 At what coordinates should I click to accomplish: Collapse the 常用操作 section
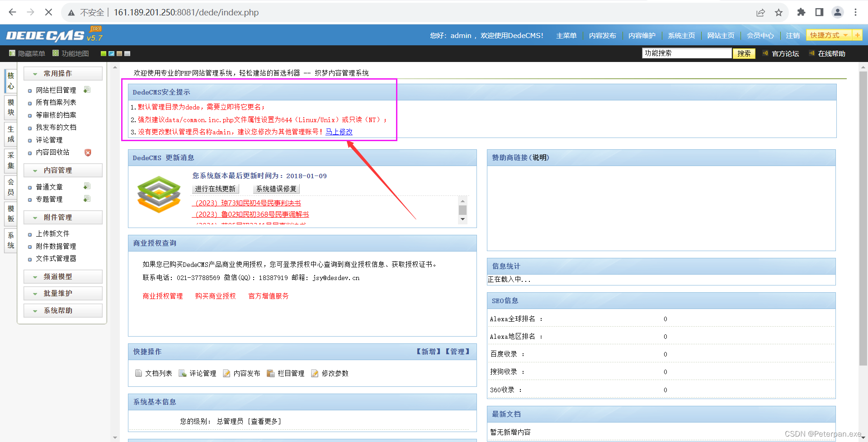point(63,73)
